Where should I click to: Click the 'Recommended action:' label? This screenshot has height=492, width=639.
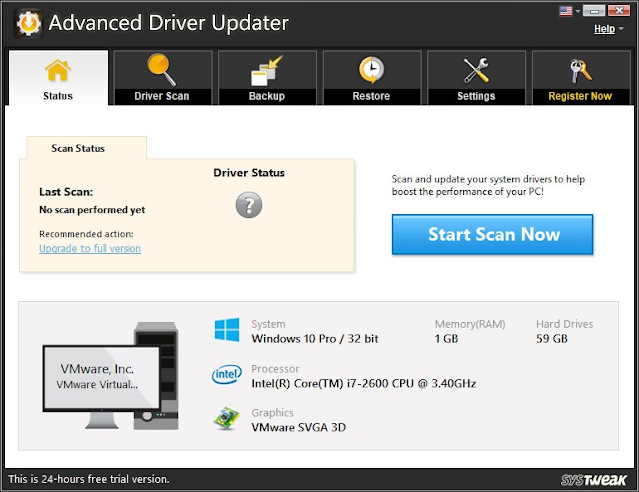click(x=86, y=234)
